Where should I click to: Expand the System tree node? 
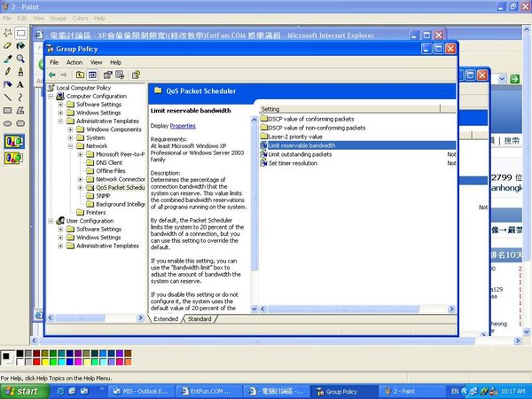(x=70, y=137)
